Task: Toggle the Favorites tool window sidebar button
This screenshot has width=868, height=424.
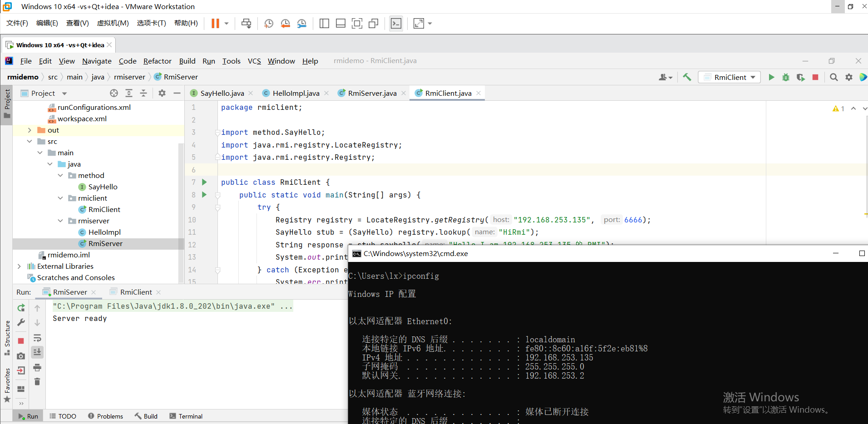Action: click(x=7, y=385)
